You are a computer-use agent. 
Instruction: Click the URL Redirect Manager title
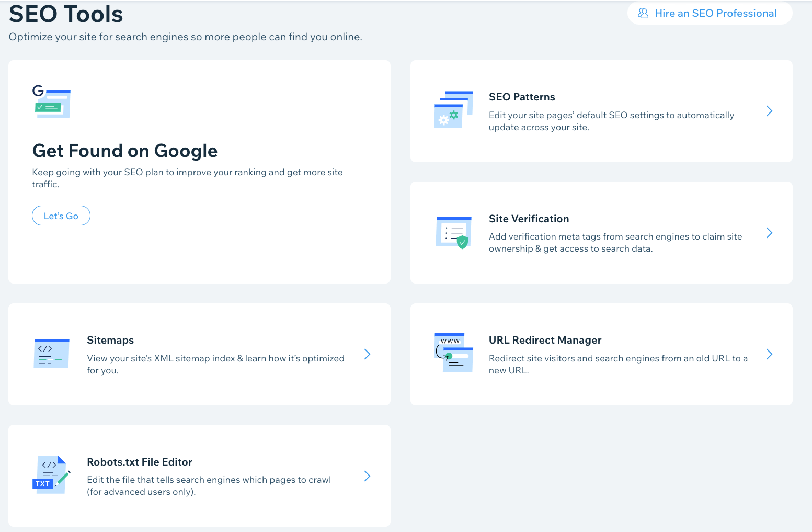point(545,339)
